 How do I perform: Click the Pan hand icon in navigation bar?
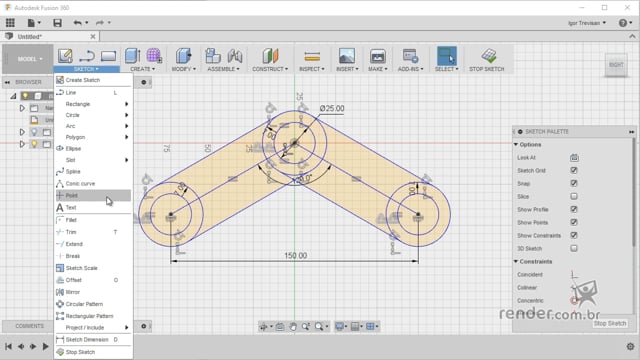tap(293, 327)
